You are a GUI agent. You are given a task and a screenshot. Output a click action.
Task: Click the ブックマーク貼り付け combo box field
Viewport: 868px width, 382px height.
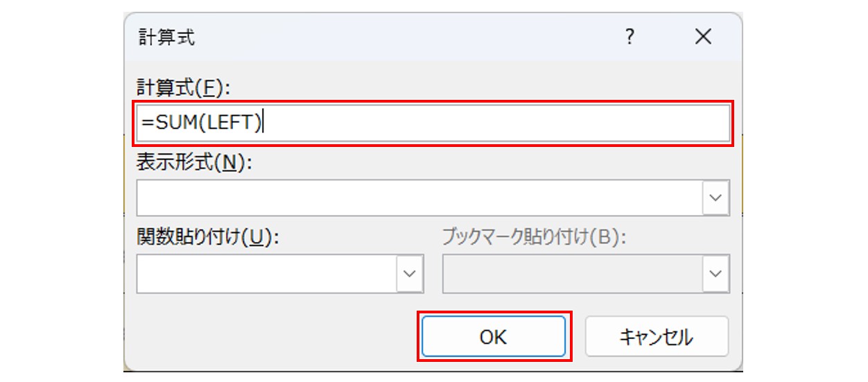tap(572, 274)
